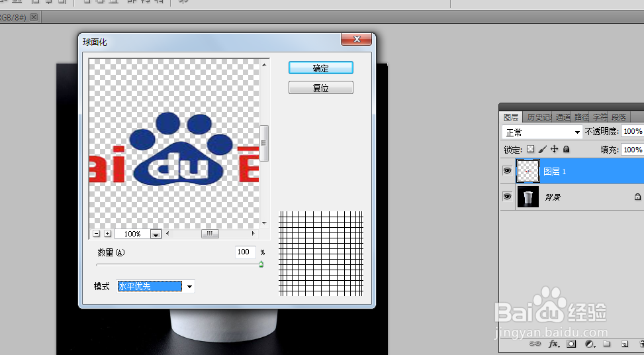
Task: Click the add layer mask icon
Action: (571, 344)
